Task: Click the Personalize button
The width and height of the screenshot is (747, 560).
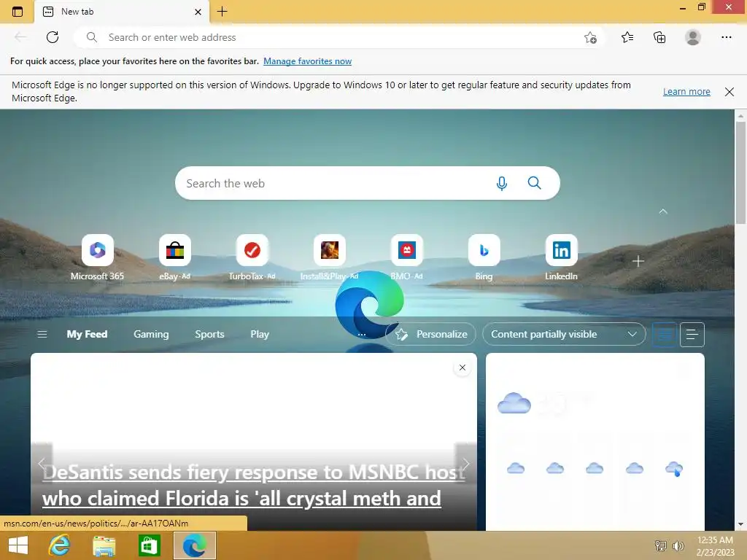Action: (430, 334)
